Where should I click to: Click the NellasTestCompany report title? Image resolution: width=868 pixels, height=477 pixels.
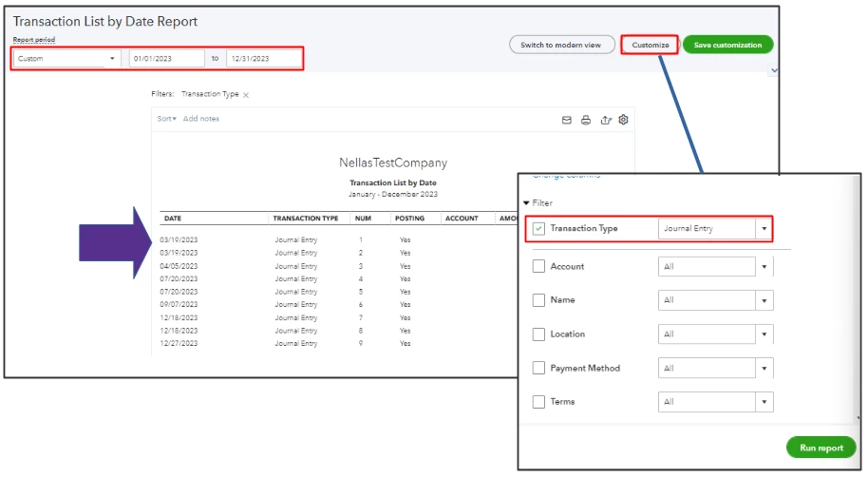[393, 162]
